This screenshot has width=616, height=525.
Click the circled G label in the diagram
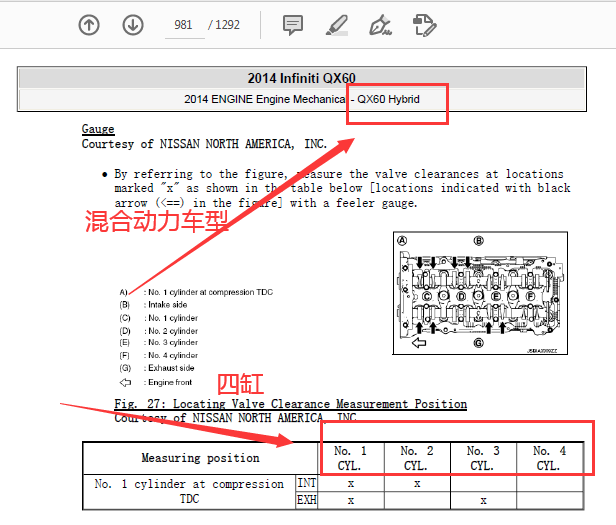[478, 343]
